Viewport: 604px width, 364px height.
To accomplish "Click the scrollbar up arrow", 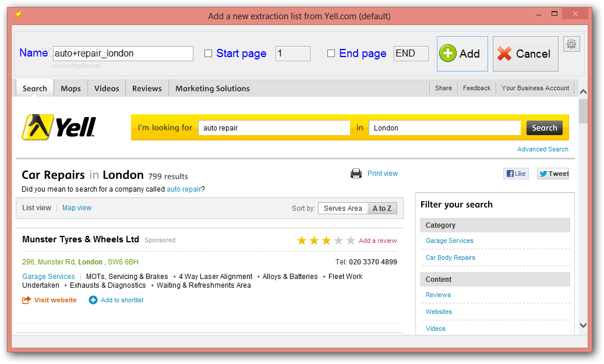I will tap(583, 91).
